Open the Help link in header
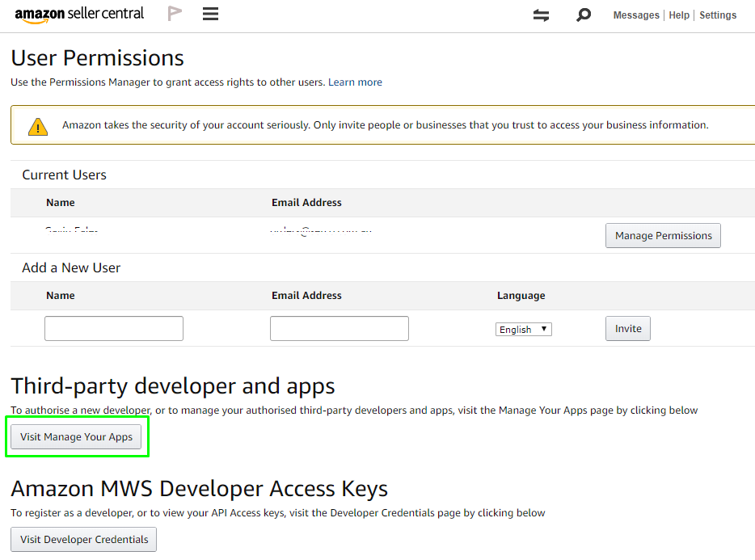755x560 pixels. 679,15
